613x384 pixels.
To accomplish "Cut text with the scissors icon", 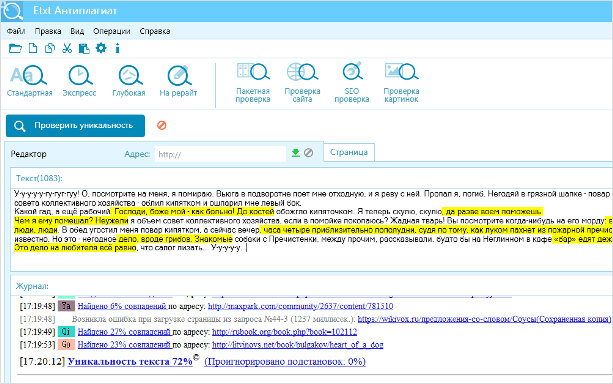I will point(67,48).
